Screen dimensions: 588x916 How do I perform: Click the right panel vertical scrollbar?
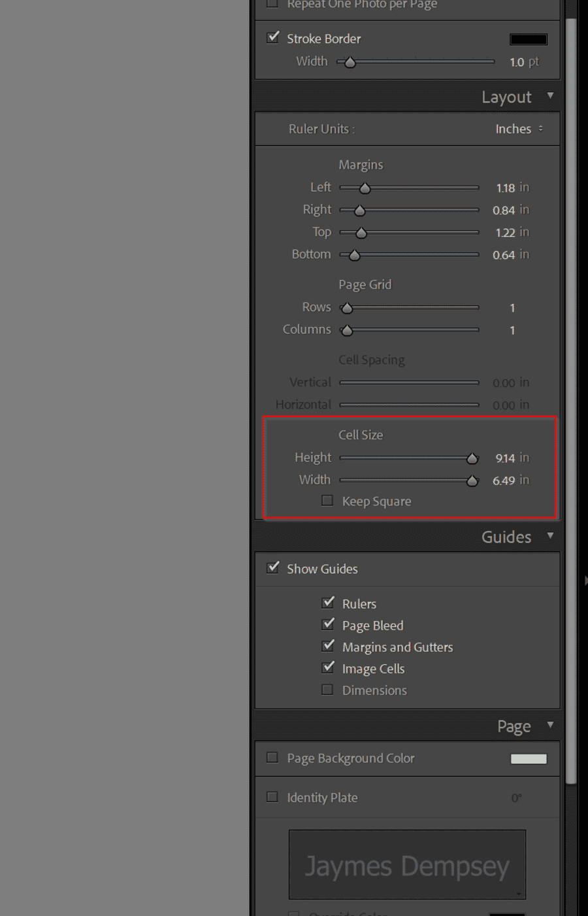pyautogui.click(x=571, y=400)
